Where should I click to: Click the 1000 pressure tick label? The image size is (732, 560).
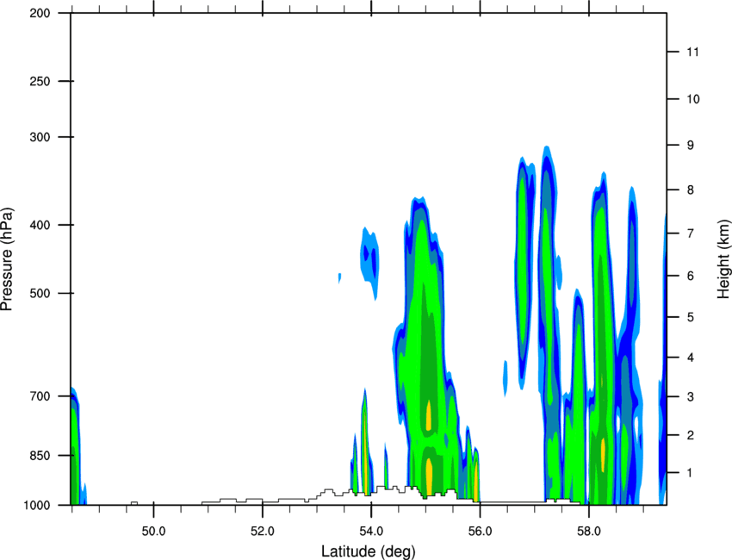coord(37,505)
